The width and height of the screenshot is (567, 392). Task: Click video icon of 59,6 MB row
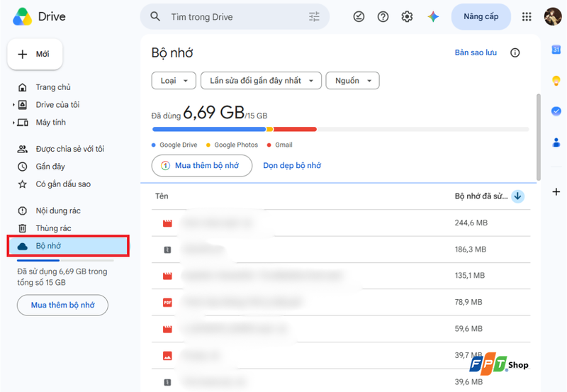tap(167, 329)
